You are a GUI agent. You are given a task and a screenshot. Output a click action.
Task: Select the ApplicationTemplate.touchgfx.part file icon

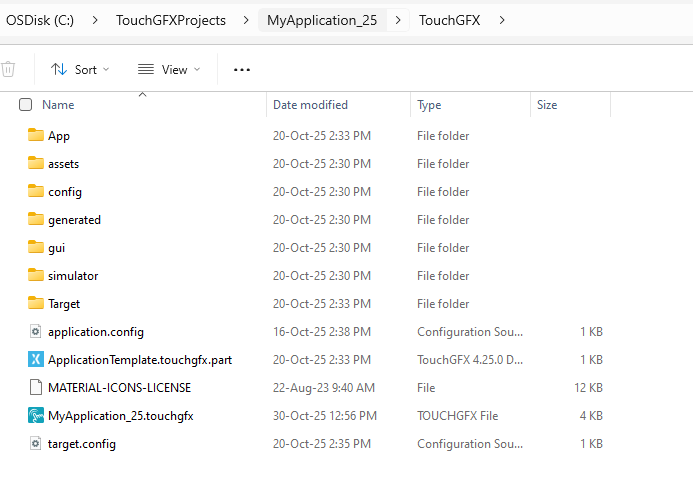point(36,359)
